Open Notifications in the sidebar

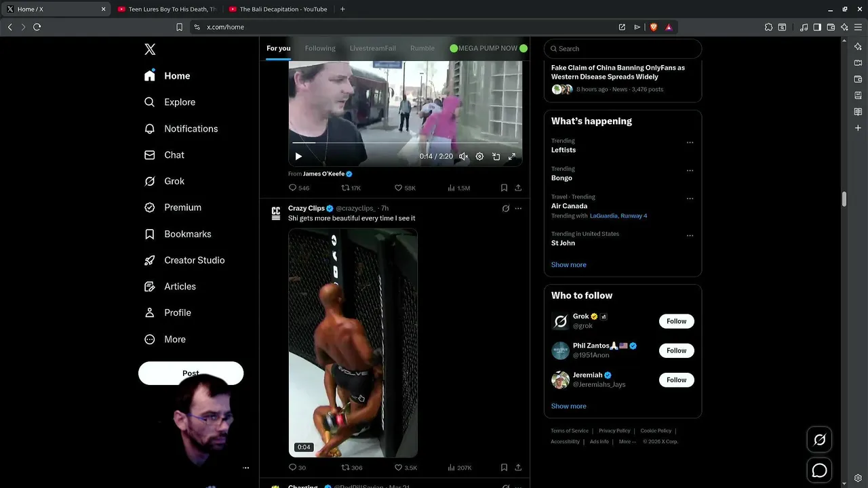pos(181,129)
